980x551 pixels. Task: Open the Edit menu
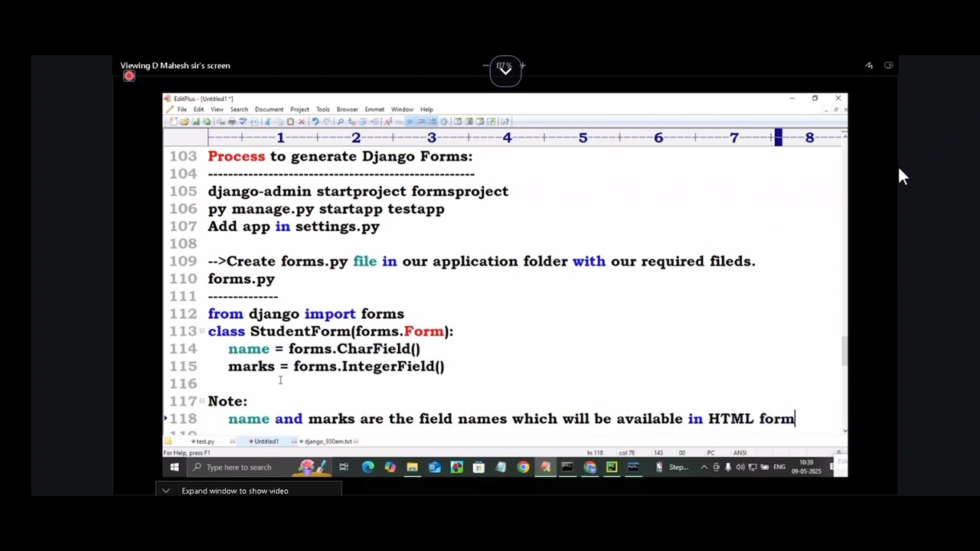tap(198, 109)
